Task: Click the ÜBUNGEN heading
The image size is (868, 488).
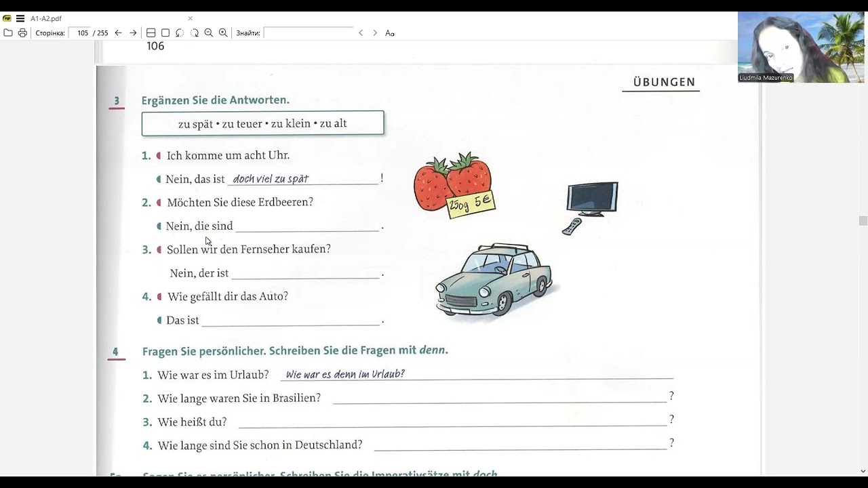Action: click(x=664, y=82)
